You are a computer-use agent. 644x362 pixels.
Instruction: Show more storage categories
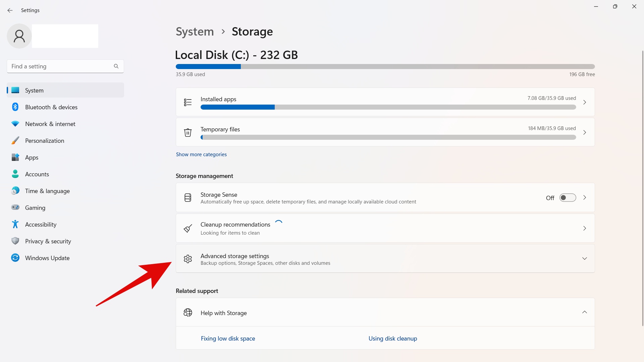(x=201, y=154)
